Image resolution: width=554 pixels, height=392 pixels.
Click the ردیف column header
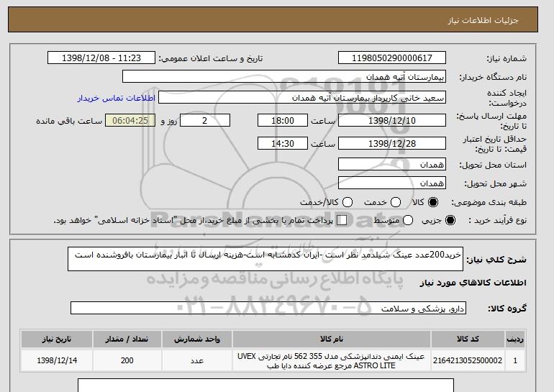515,339
